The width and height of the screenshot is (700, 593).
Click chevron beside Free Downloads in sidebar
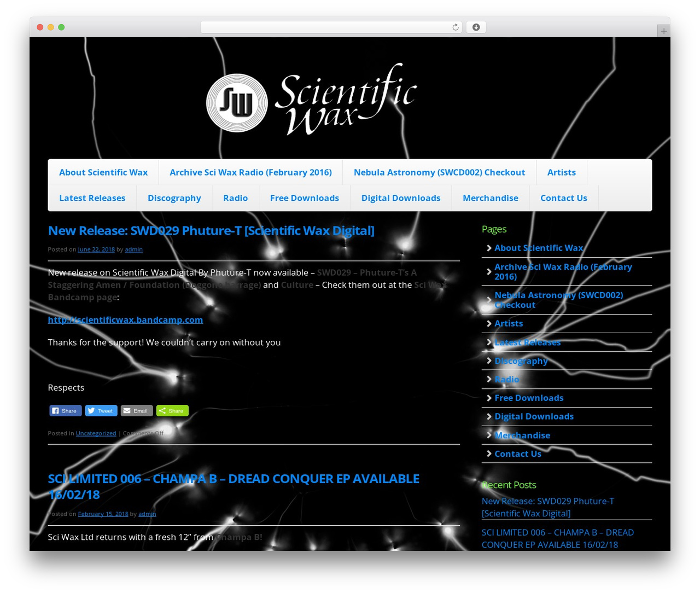point(489,398)
